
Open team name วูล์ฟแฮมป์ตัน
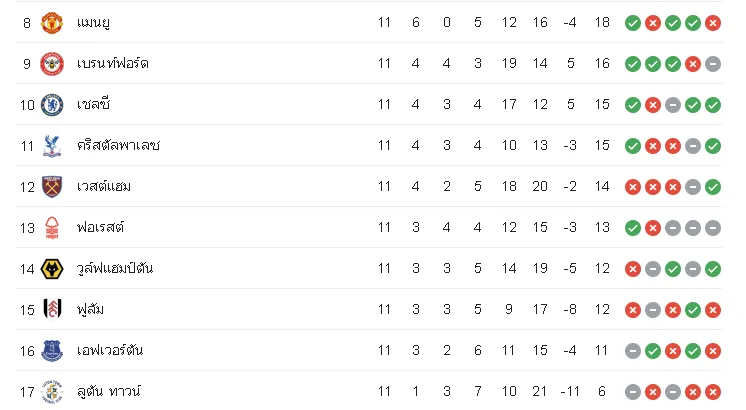[115, 268]
